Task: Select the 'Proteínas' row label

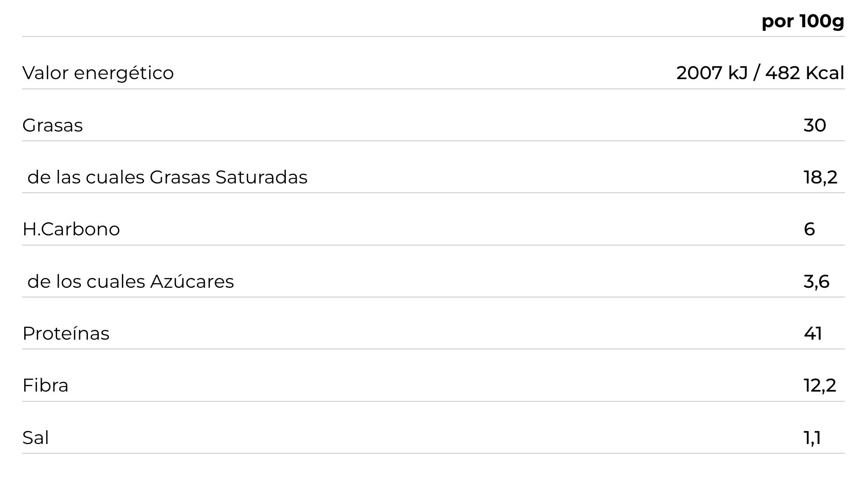Action: tap(66, 334)
